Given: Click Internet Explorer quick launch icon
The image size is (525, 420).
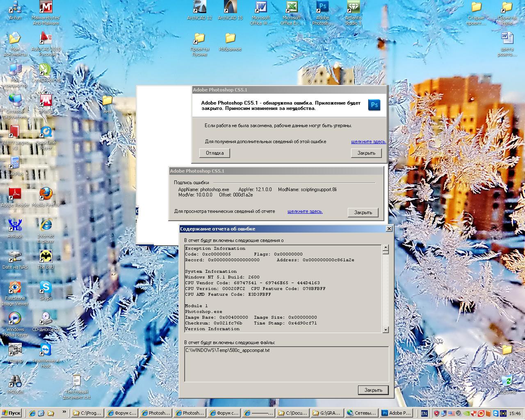Looking at the screenshot, I should click(x=32, y=413).
